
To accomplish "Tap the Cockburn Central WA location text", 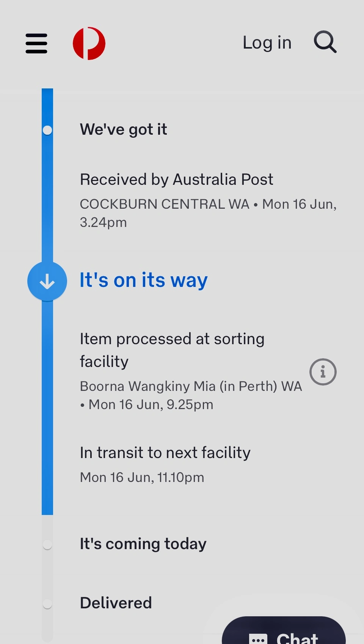I will 165,204.
